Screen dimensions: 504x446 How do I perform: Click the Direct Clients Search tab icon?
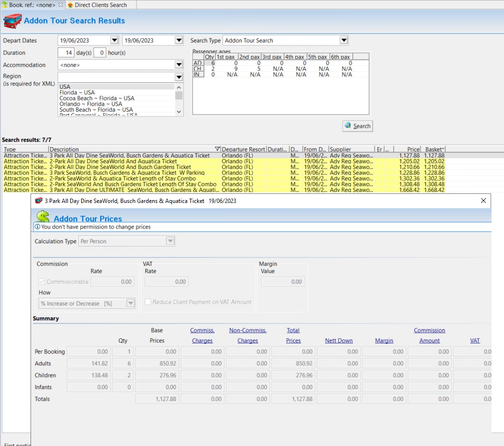pos(71,5)
